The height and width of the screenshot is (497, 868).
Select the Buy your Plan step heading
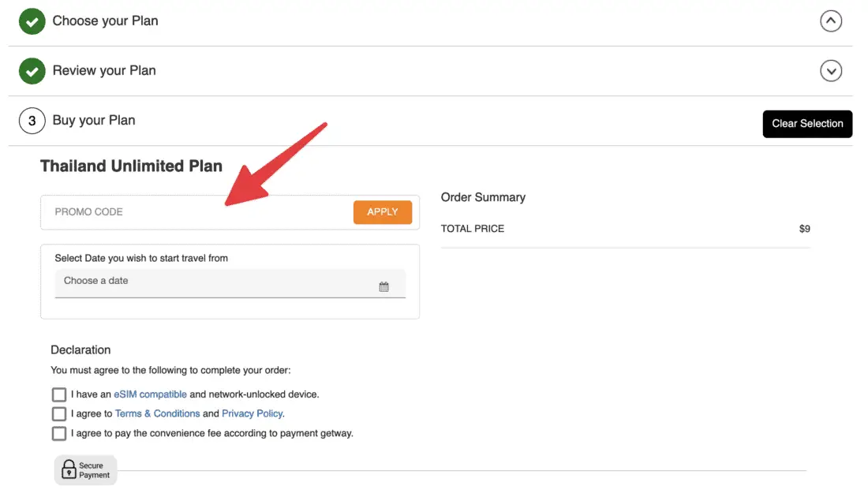[94, 121]
